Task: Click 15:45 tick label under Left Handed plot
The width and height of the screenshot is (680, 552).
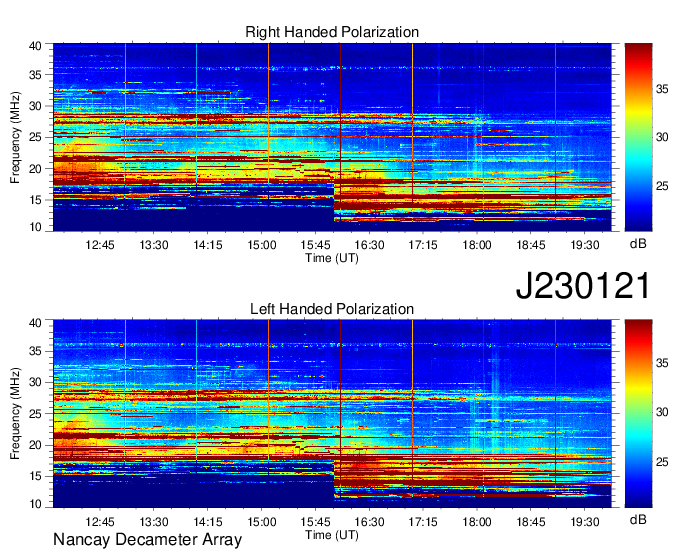Action: 316,521
